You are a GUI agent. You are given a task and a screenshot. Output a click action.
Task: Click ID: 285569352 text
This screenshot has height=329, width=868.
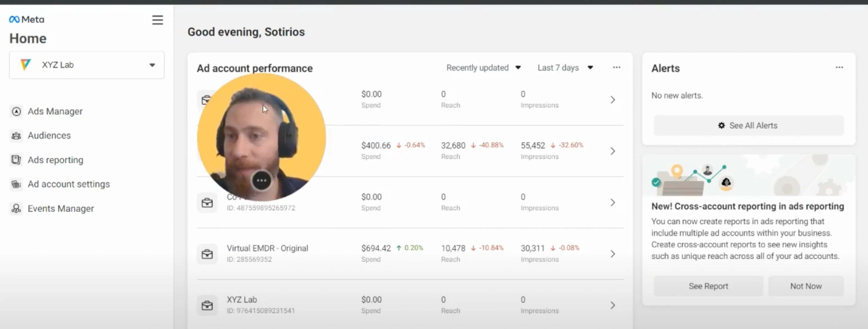[x=249, y=259]
